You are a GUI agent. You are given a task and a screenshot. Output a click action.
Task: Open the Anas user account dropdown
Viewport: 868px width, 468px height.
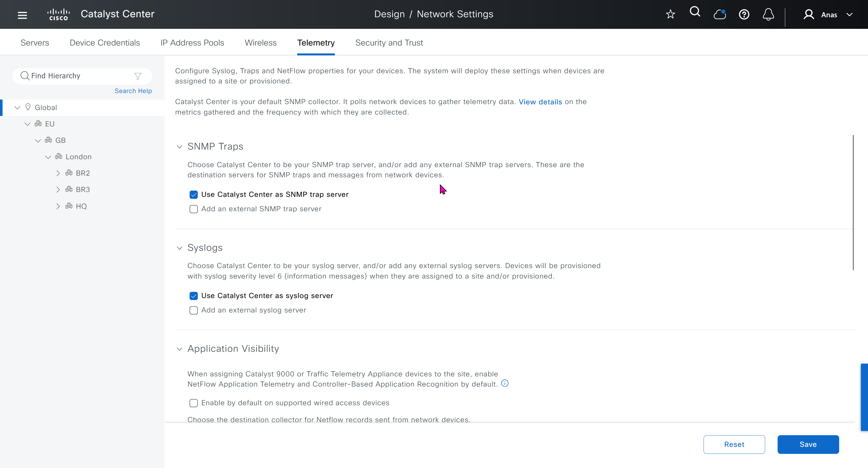[828, 14]
